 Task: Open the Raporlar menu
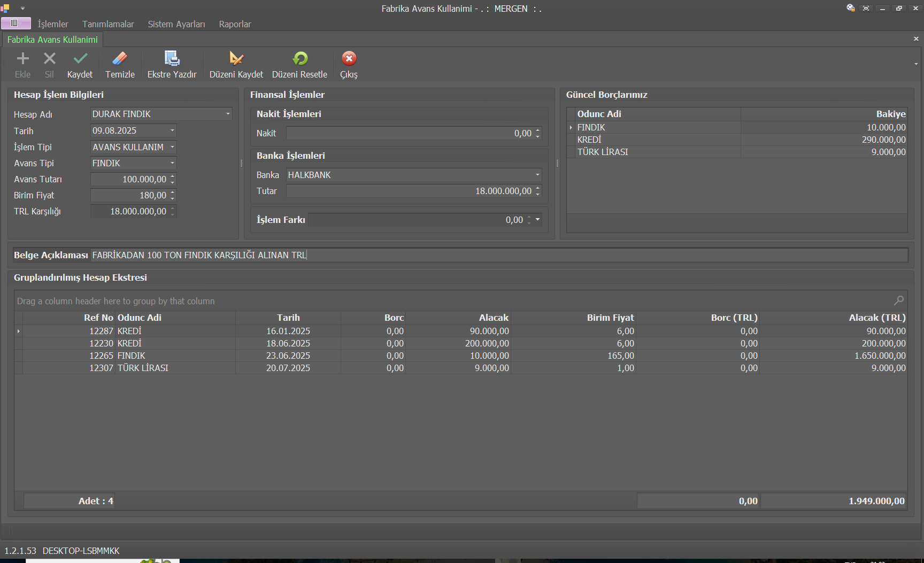pyautogui.click(x=235, y=24)
